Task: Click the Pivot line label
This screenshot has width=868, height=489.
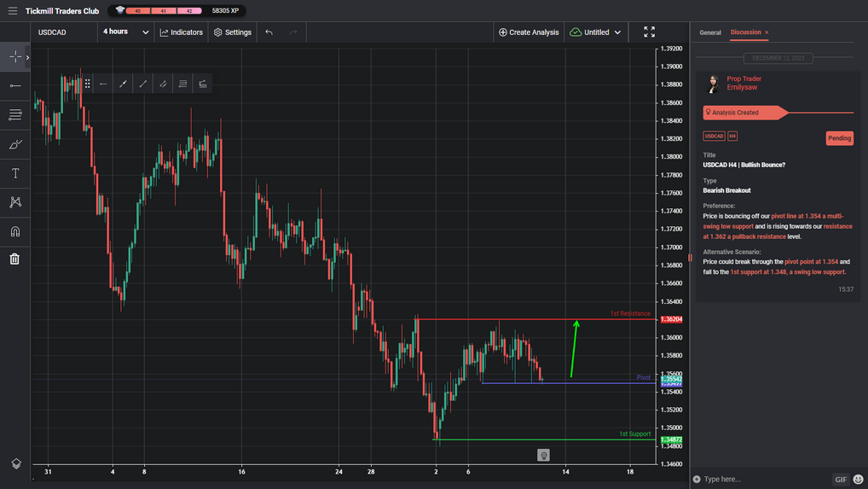Action: (643, 378)
